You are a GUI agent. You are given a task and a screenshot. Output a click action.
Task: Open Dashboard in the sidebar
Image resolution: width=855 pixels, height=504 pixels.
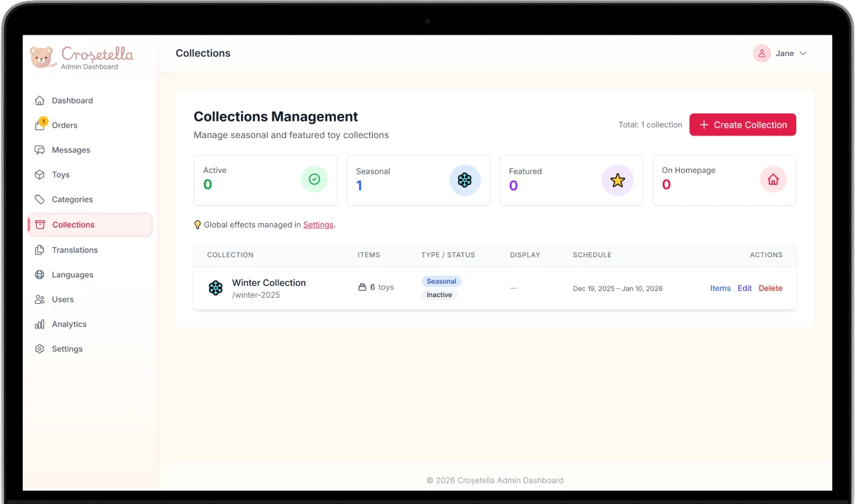click(x=90, y=101)
